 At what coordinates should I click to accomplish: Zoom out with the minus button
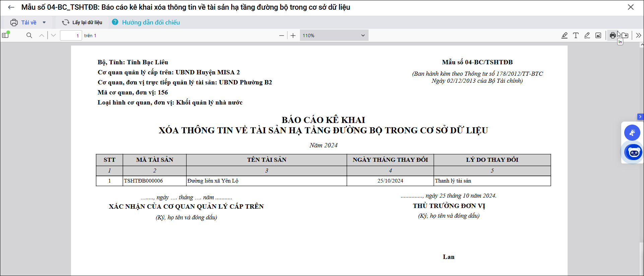coord(281,36)
